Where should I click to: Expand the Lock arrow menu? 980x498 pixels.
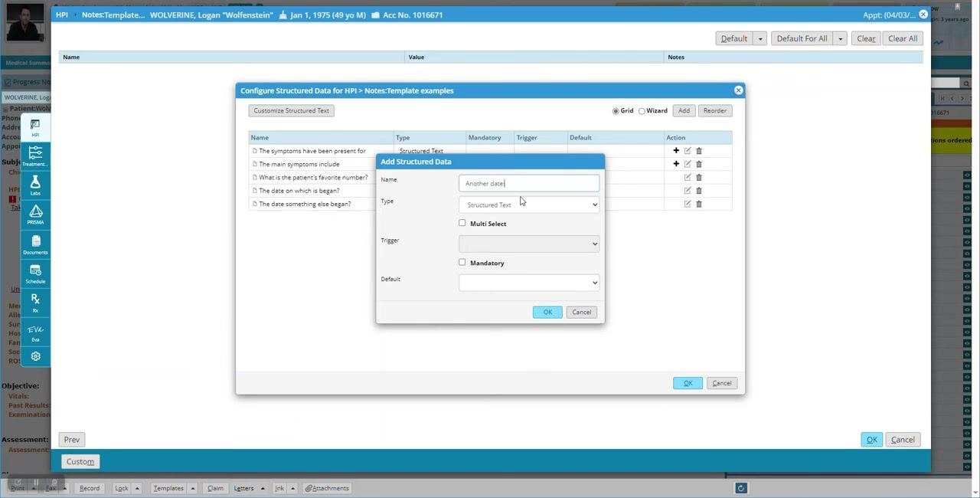pyautogui.click(x=138, y=488)
